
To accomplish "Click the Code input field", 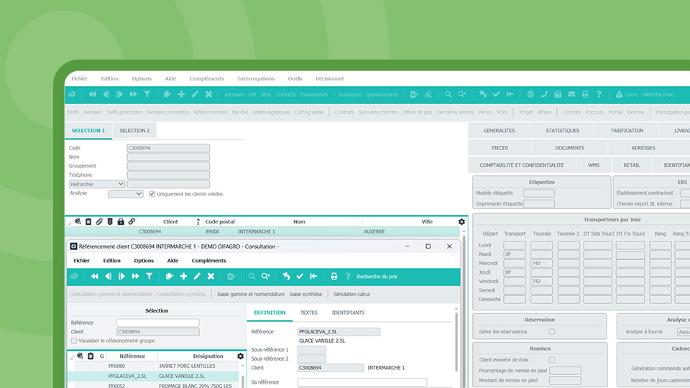I will [x=168, y=148].
